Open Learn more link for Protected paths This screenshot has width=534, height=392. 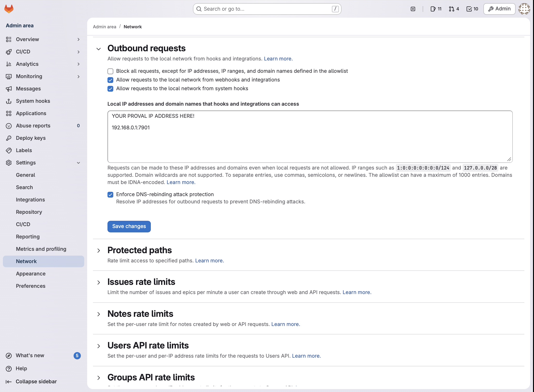point(210,261)
